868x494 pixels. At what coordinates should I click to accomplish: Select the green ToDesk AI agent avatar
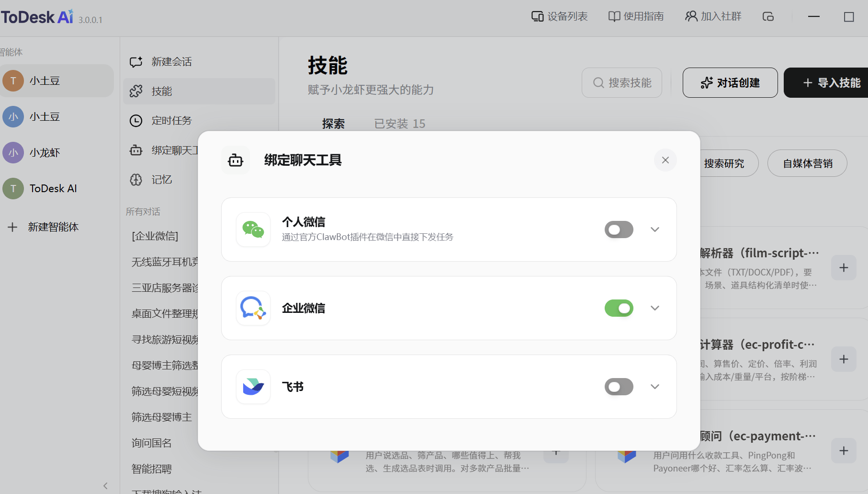13,188
